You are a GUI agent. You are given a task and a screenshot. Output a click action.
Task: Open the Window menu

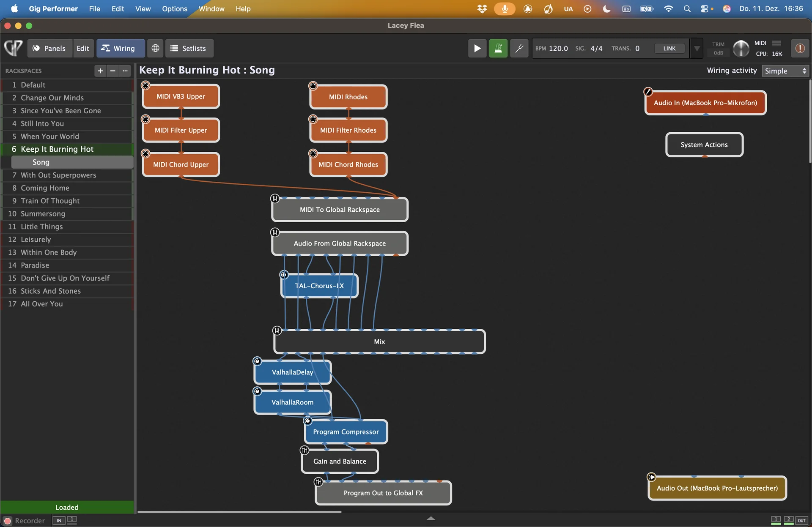coord(211,8)
